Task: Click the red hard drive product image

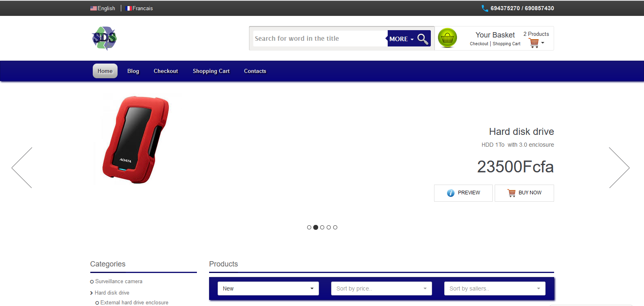Action: click(x=136, y=140)
